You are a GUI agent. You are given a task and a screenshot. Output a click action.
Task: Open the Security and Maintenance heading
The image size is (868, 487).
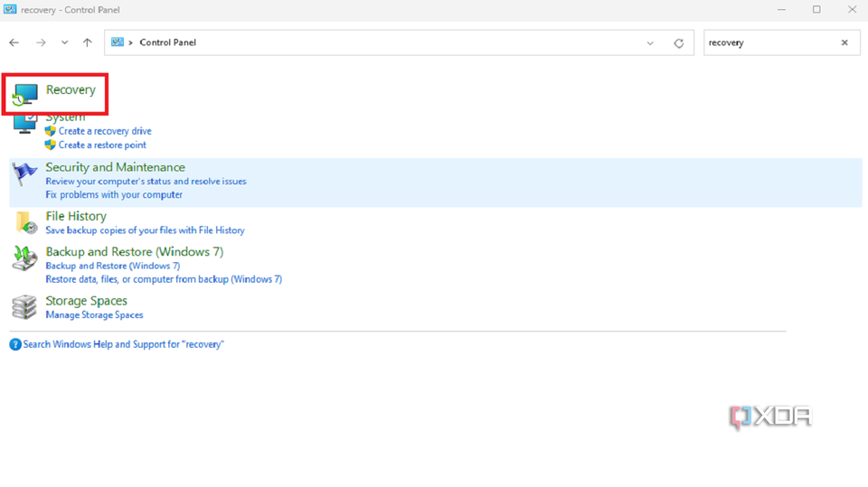coord(115,167)
